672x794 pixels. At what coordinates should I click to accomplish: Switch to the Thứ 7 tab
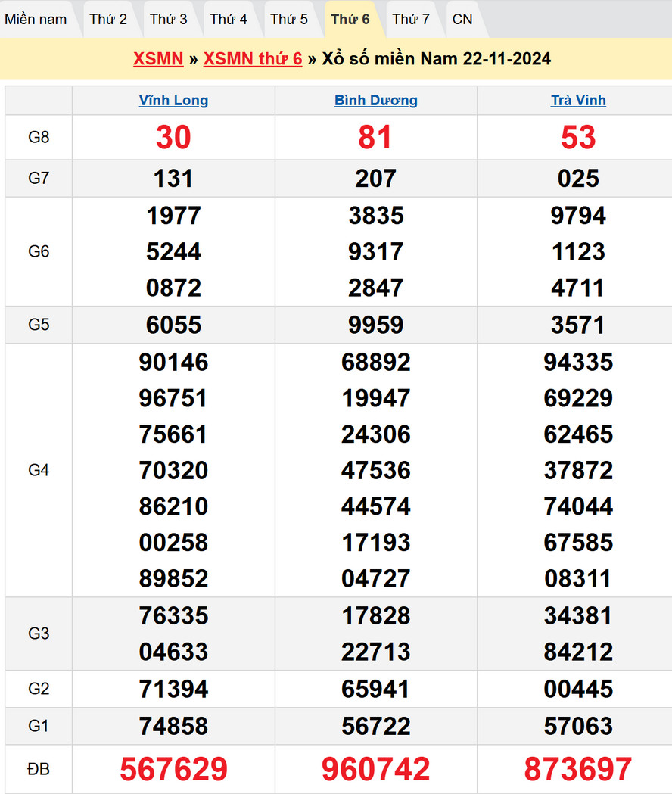pyautogui.click(x=411, y=20)
